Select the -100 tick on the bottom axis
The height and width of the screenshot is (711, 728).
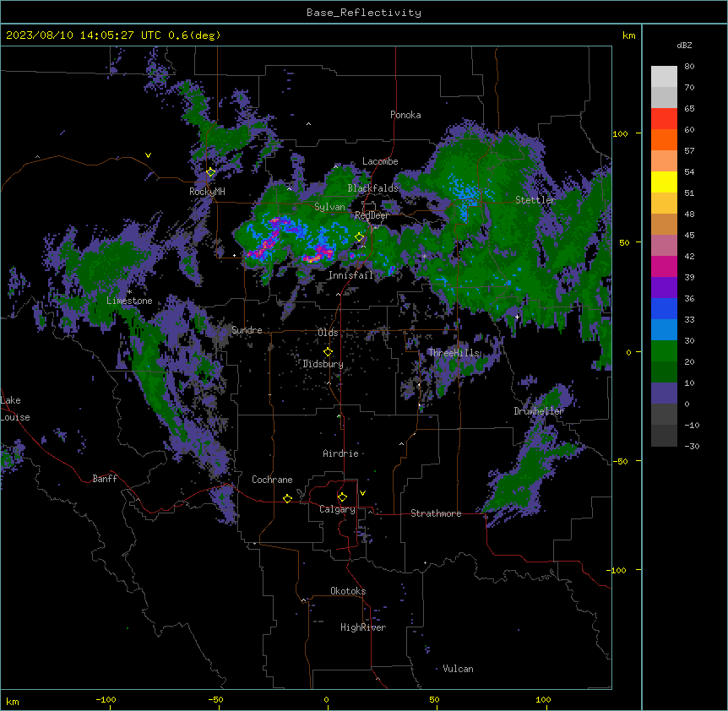pyautogui.click(x=106, y=699)
